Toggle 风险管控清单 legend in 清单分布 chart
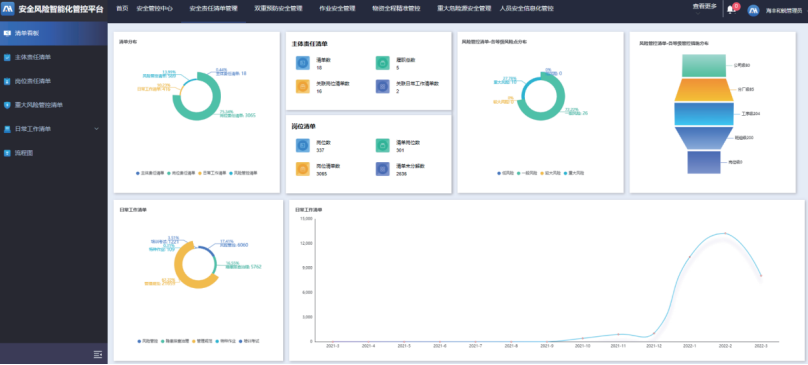Screen dimensions: 808x365 point(243,173)
